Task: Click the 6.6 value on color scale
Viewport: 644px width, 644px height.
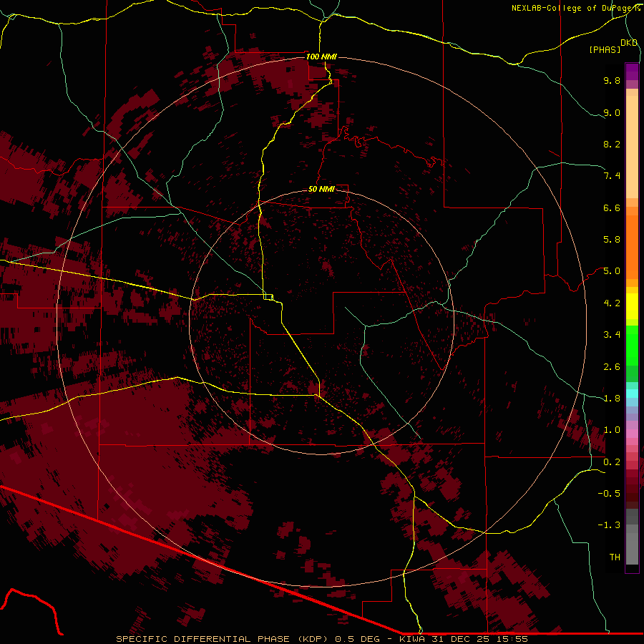Action: click(x=612, y=208)
